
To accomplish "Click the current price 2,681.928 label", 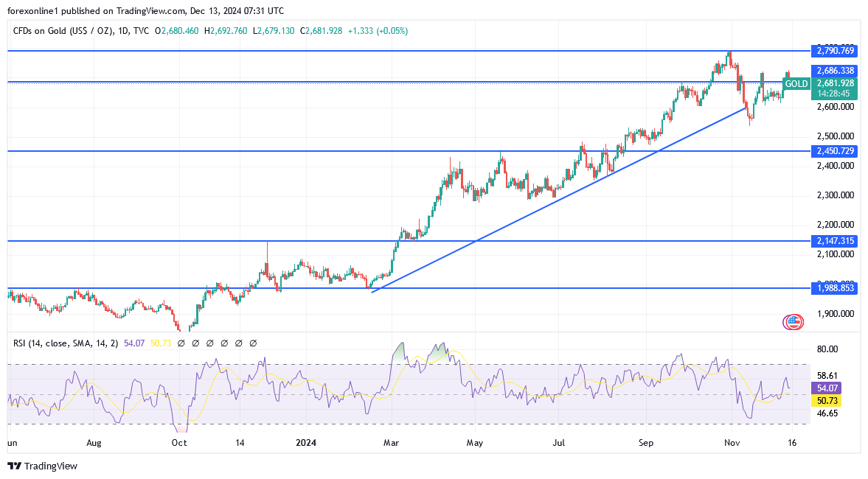I will pos(835,83).
